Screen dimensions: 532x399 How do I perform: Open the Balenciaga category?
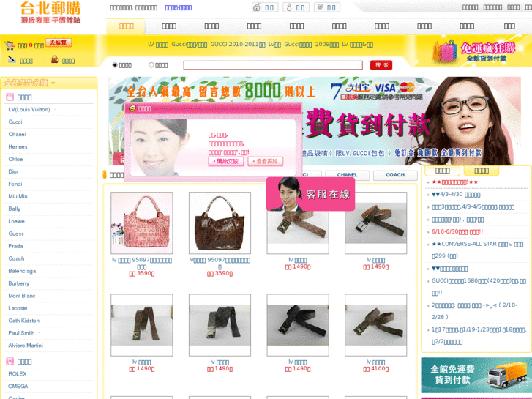tap(22, 271)
